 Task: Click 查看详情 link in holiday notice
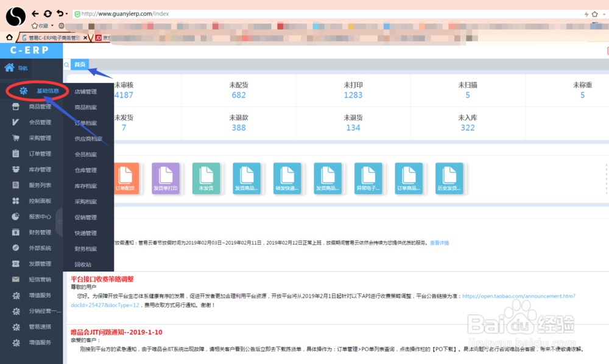439,243
